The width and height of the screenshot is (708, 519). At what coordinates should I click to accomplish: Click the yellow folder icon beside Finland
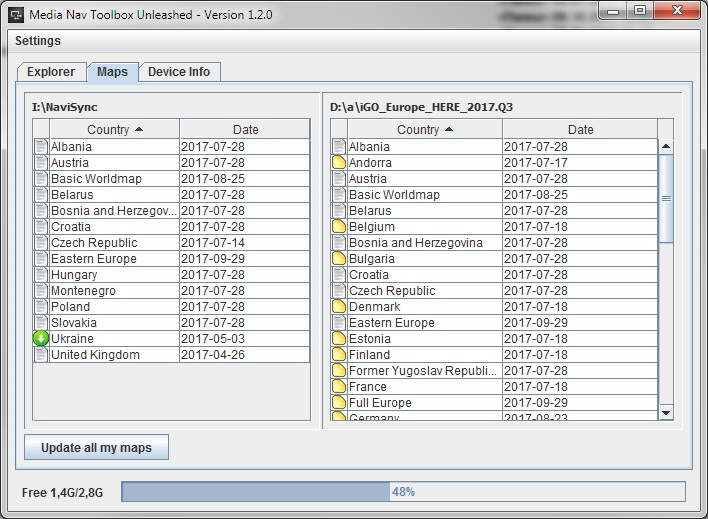tap(339, 354)
